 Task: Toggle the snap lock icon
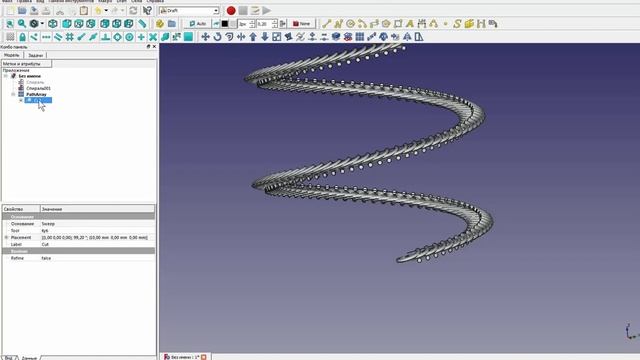[x=22, y=37]
